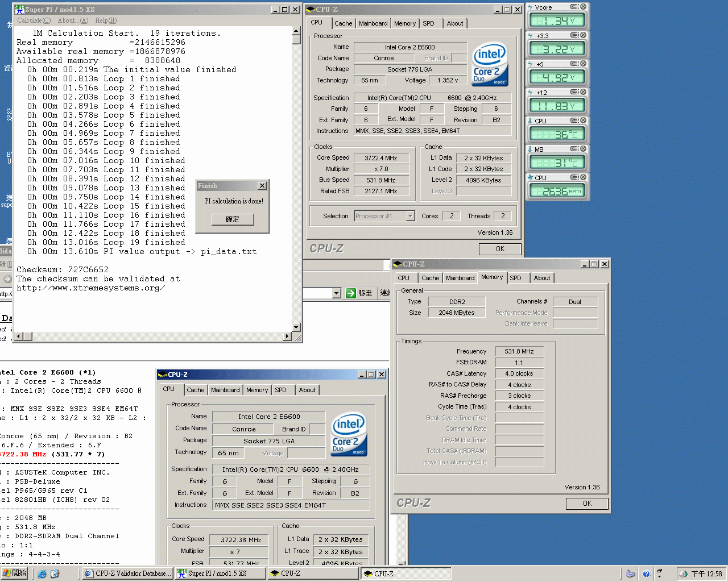
Task: Open settings on the CPU temperature widget
Action: (x=574, y=120)
